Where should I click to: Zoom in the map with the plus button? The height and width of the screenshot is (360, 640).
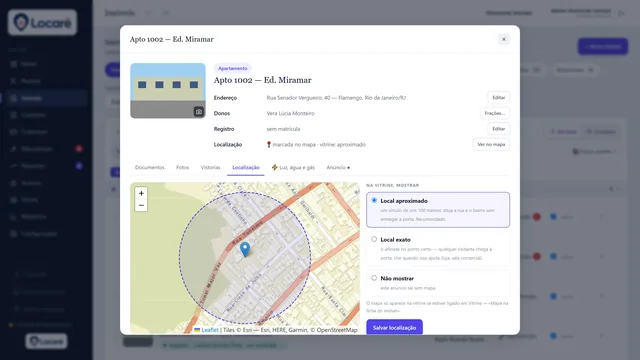coord(141,193)
